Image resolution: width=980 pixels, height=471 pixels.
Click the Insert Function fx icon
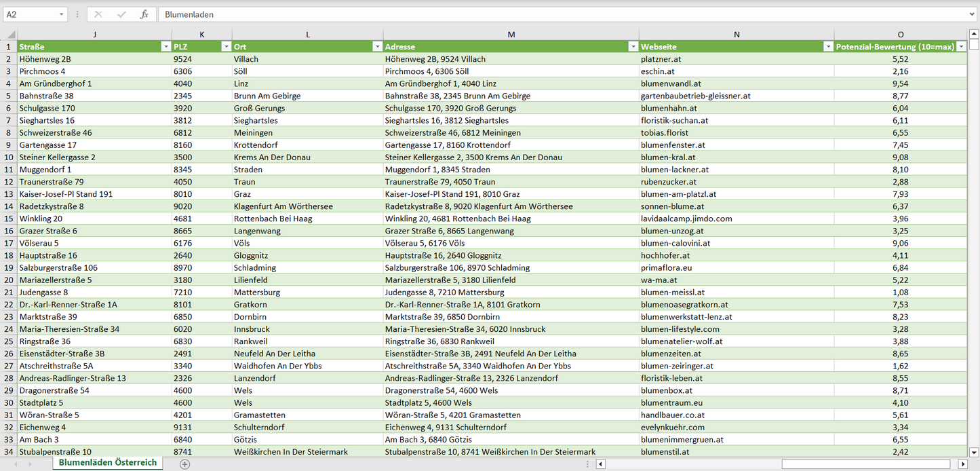coord(144,14)
